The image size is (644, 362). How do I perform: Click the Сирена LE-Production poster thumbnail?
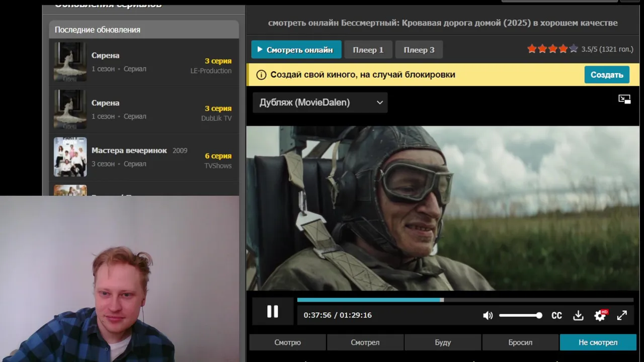click(70, 62)
